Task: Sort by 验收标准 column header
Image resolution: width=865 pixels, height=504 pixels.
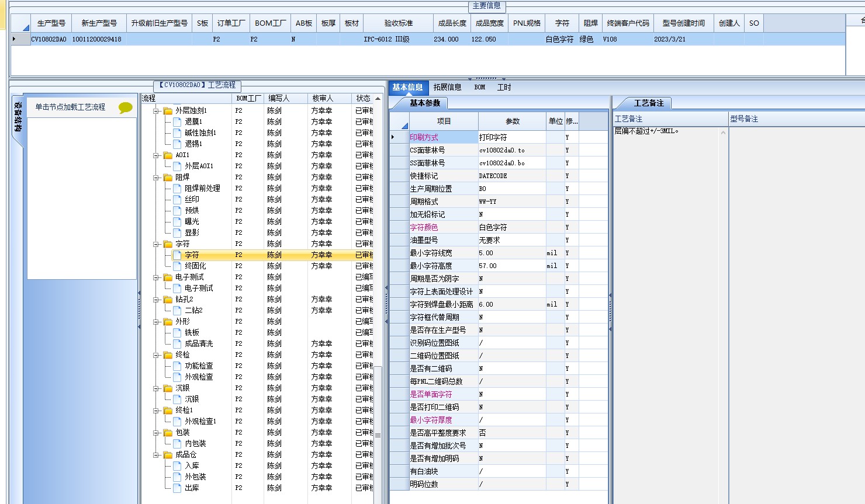Action: tap(399, 23)
